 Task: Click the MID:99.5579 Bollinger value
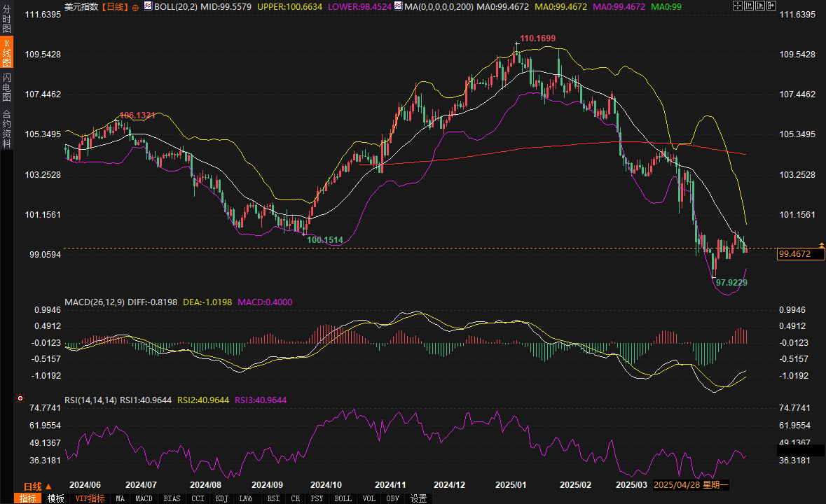[226, 7]
